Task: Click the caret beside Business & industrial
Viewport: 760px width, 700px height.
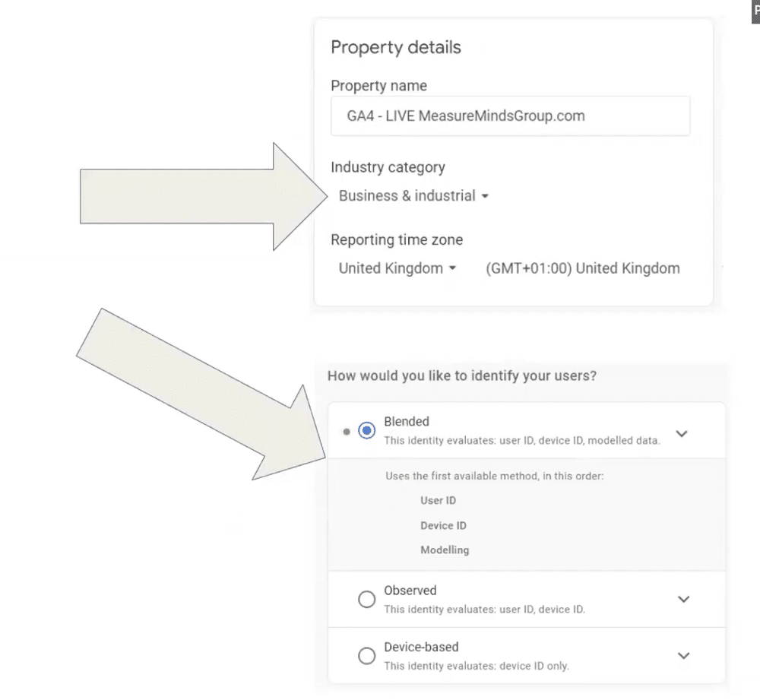Action: pos(485,196)
